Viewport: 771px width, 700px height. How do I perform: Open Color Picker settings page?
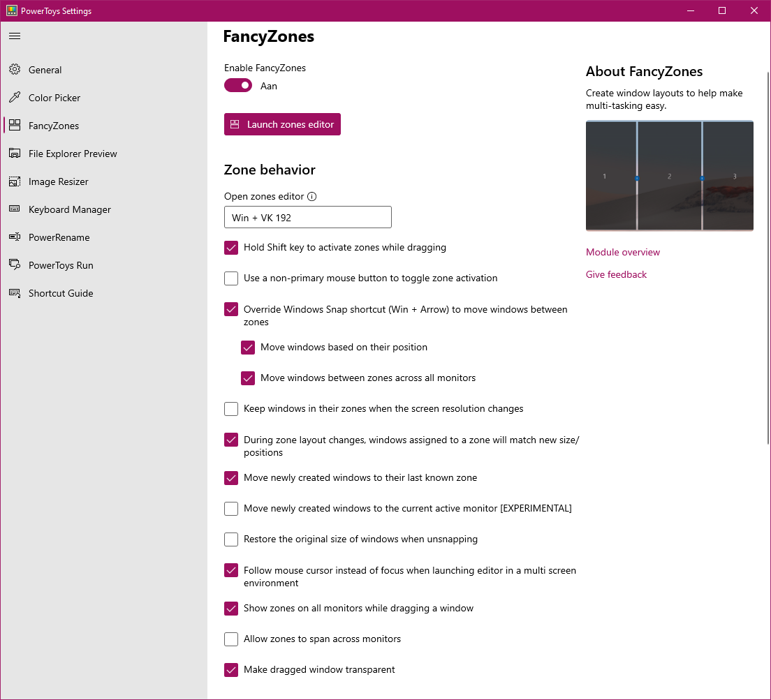click(x=54, y=98)
